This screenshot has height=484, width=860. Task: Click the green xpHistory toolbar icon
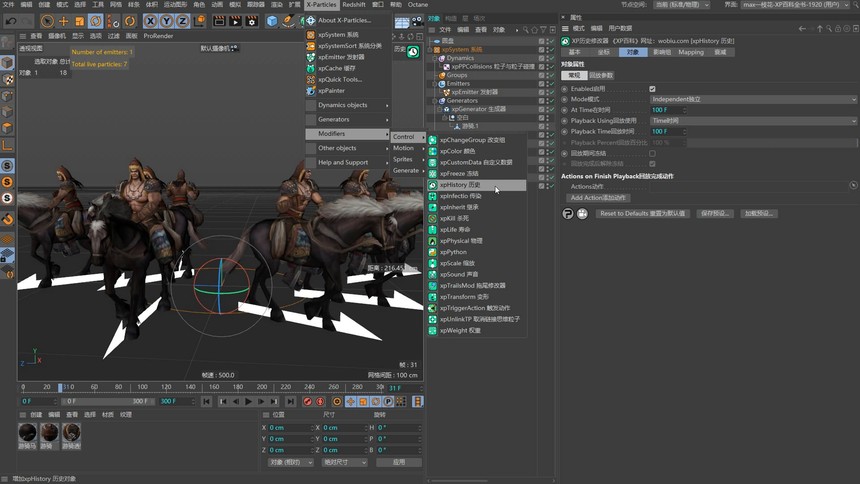413,52
